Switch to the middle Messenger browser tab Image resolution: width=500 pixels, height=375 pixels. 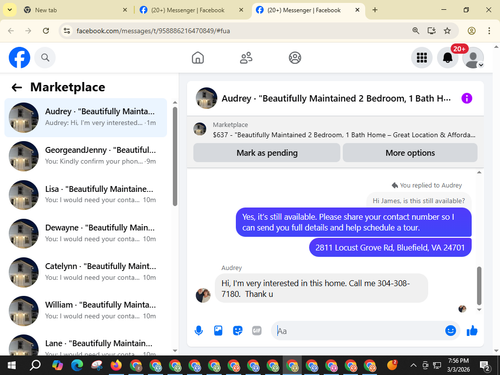tap(191, 10)
